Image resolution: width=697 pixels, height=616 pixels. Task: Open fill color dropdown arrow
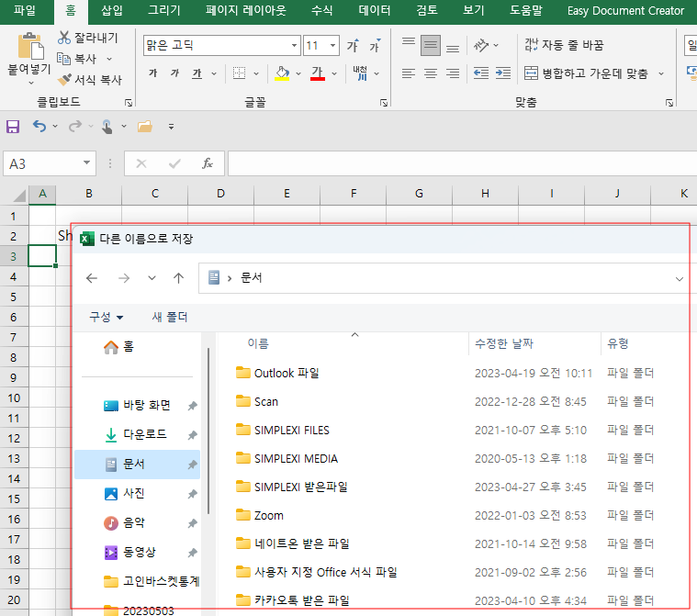(x=298, y=73)
